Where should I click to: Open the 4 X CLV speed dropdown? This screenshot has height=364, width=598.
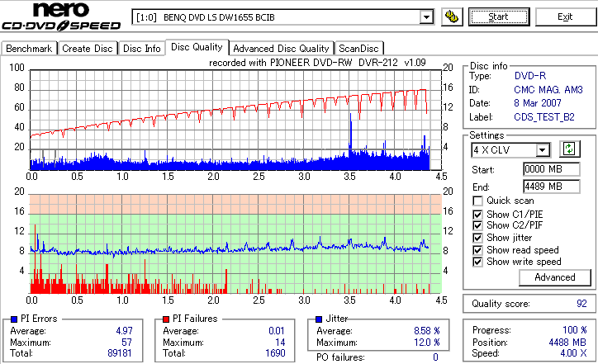542,150
